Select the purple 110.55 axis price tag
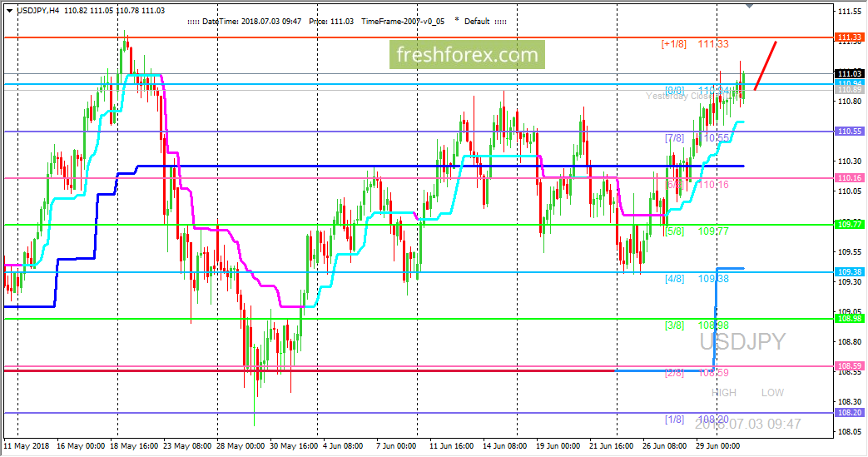The width and height of the screenshot is (868, 457). (x=850, y=132)
